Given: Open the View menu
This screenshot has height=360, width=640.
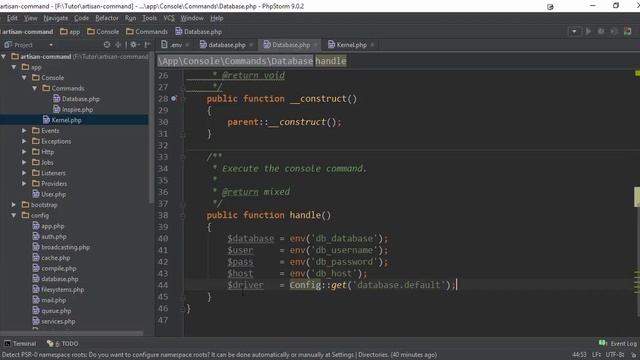Looking at the screenshot, I should pyautogui.click(x=30, y=18).
